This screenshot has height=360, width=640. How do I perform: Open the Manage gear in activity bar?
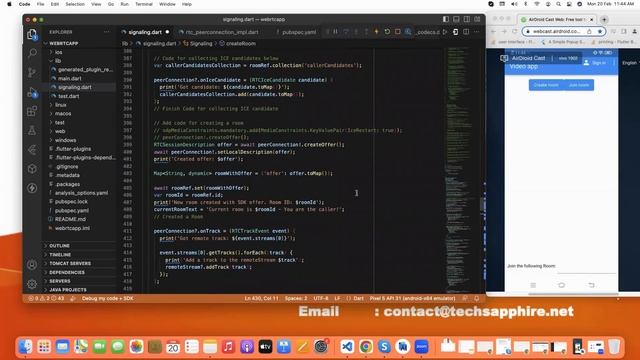click(32, 284)
